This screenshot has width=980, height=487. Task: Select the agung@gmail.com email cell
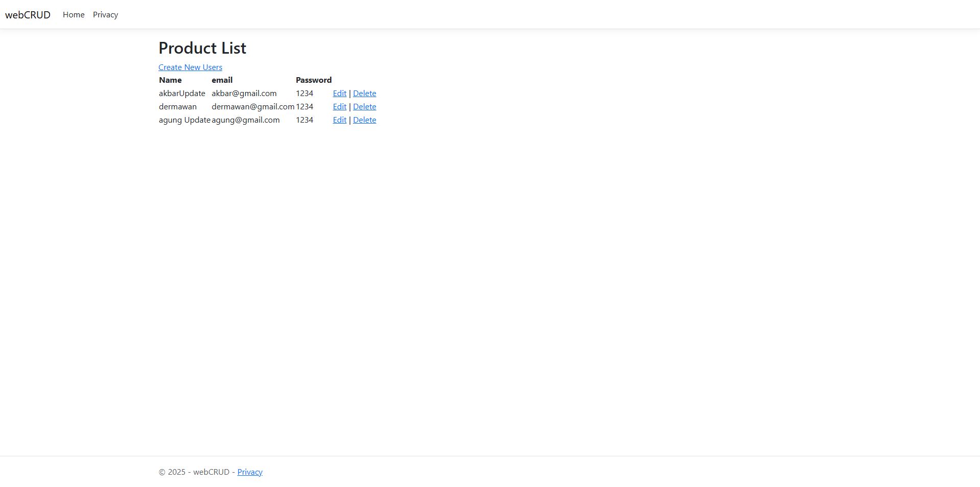(245, 120)
